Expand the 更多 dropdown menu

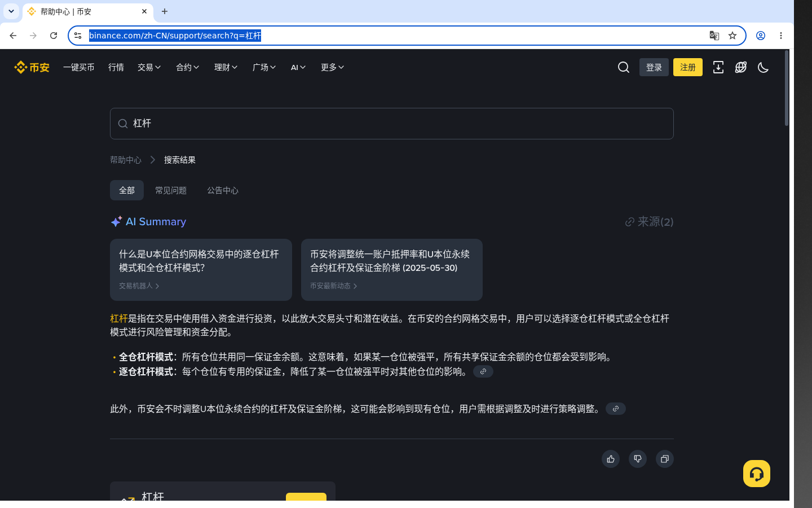point(333,67)
